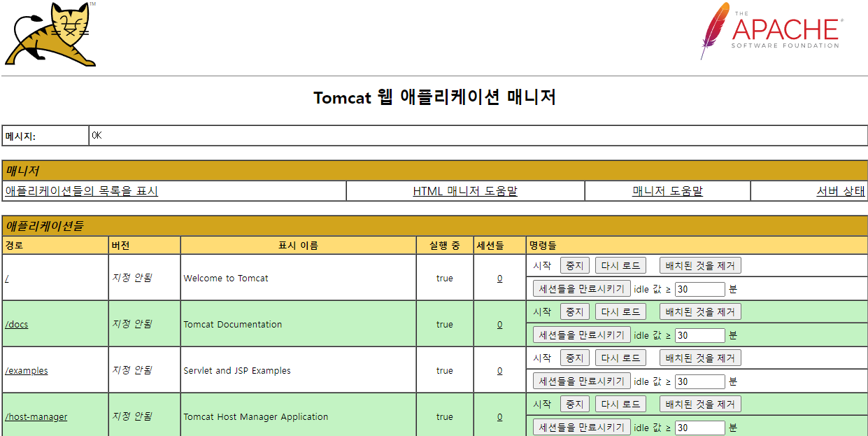Open the root / path link
Image resolution: width=868 pixels, height=436 pixels.
pos(7,278)
